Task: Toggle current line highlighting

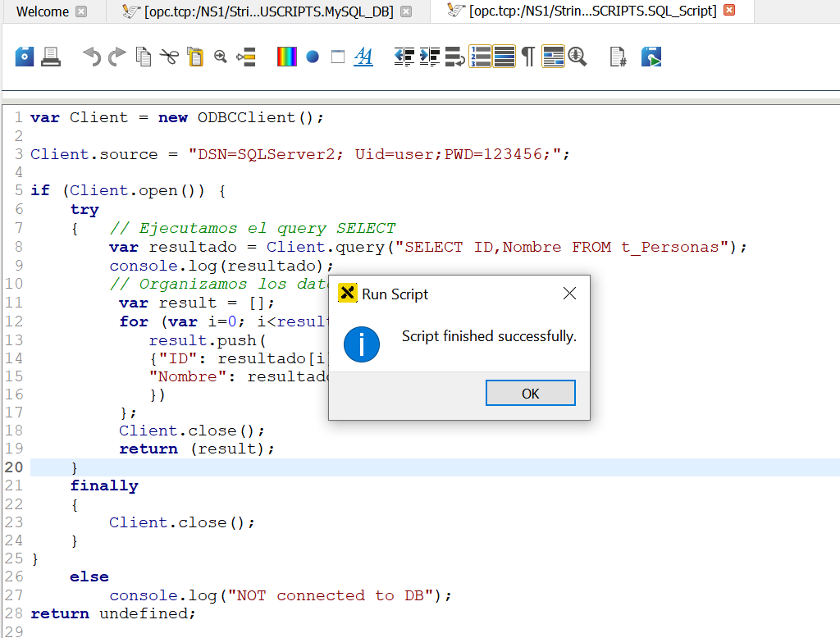Action: [x=504, y=57]
